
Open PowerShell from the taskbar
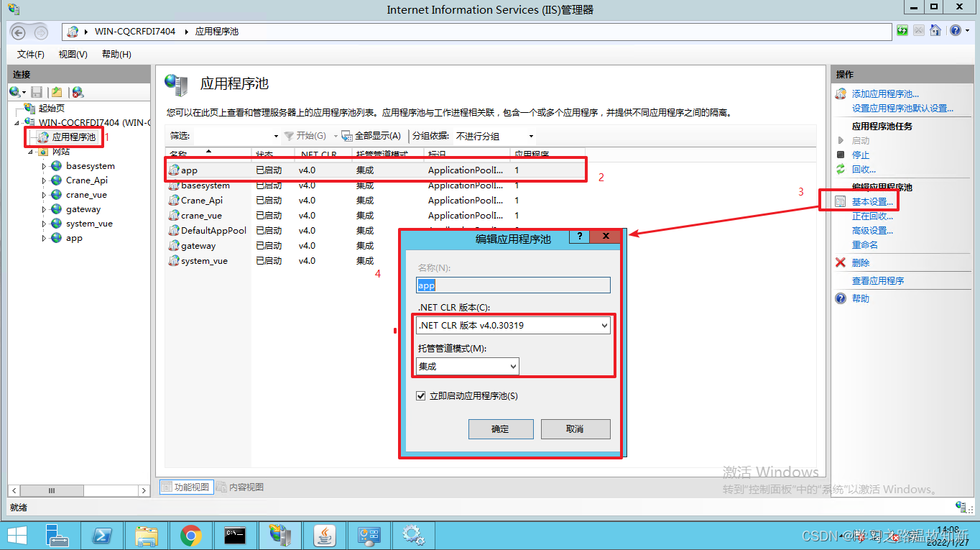[101, 535]
